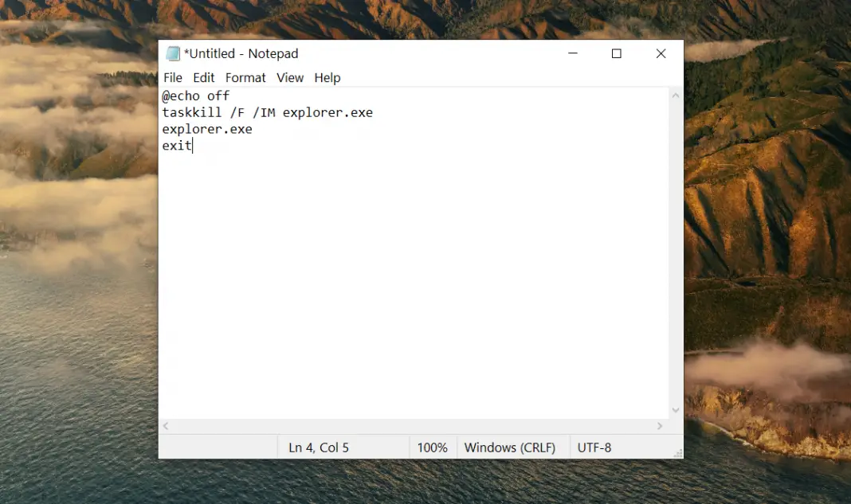Screen dimensions: 851x504
Task: Click the right arrow on the horizontal scrollbar
Action: tap(661, 426)
